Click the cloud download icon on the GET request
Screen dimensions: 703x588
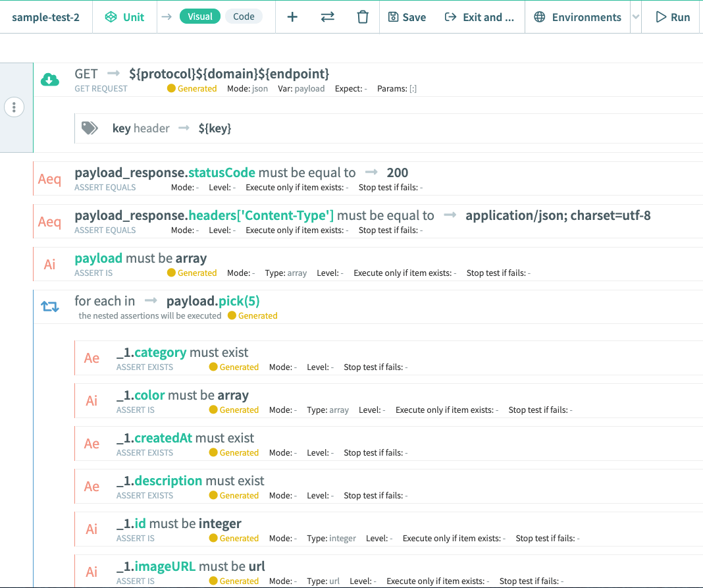51,78
